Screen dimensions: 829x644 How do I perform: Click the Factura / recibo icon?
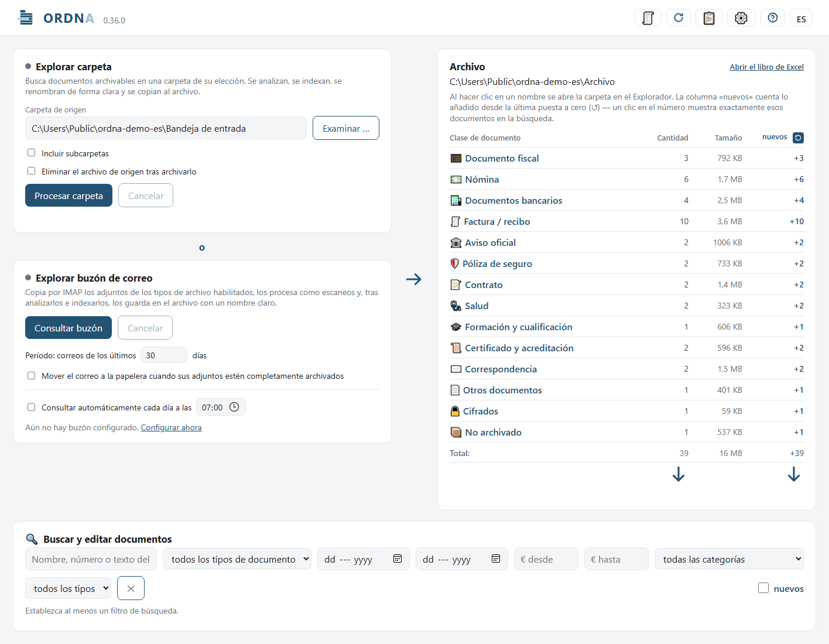455,221
